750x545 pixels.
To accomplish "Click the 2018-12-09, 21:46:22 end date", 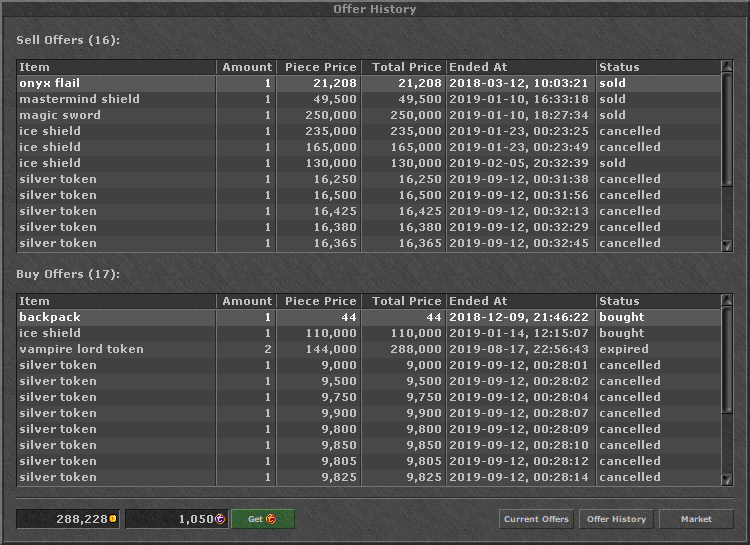I will pos(518,317).
